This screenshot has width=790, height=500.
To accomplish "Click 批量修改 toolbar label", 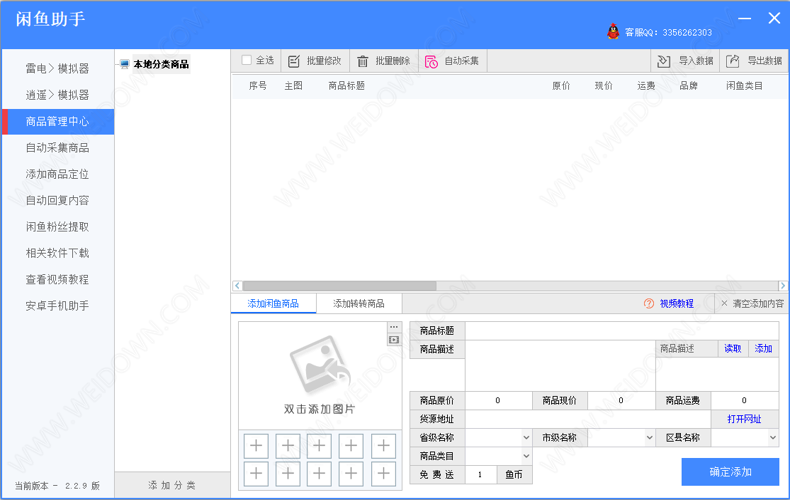I will [324, 61].
